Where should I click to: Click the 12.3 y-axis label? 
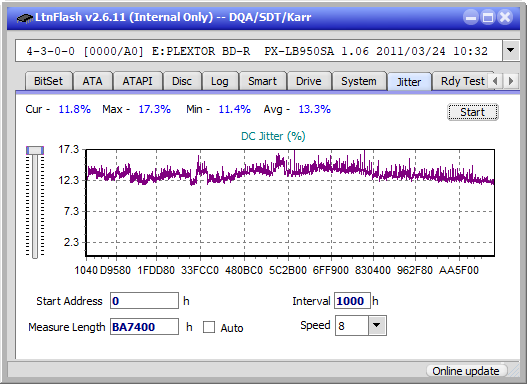pos(69,180)
